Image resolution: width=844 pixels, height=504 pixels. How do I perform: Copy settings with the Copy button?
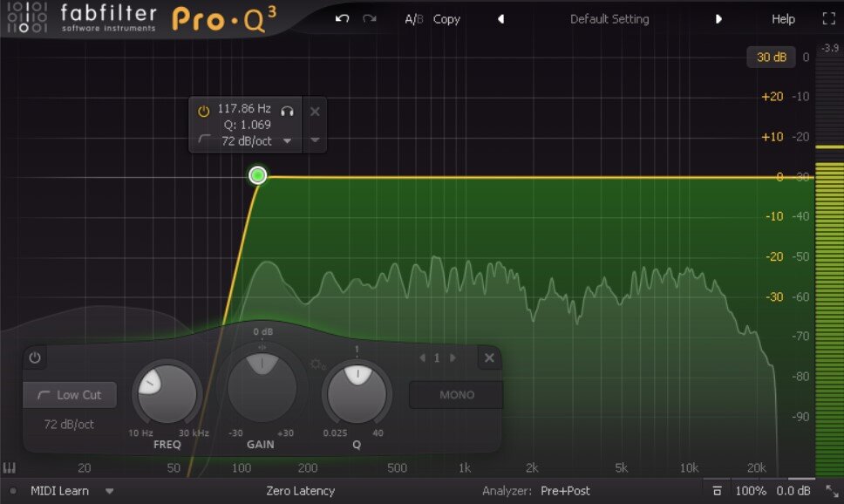coord(446,19)
